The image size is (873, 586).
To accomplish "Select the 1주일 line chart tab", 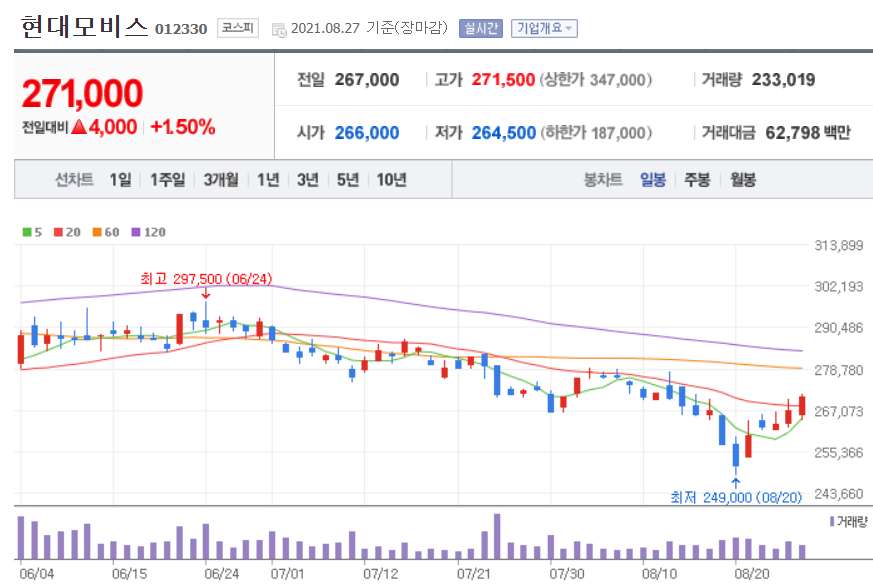I will coord(168,180).
